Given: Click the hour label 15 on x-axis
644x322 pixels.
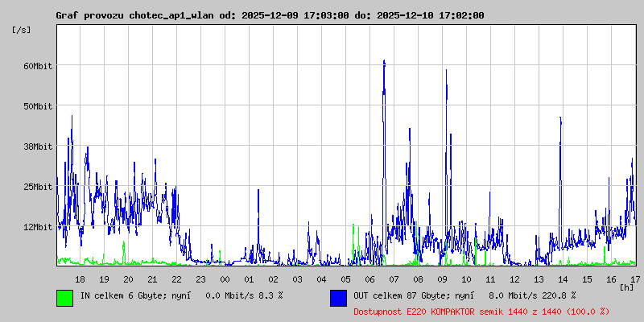Looking at the screenshot, I should [x=588, y=279].
